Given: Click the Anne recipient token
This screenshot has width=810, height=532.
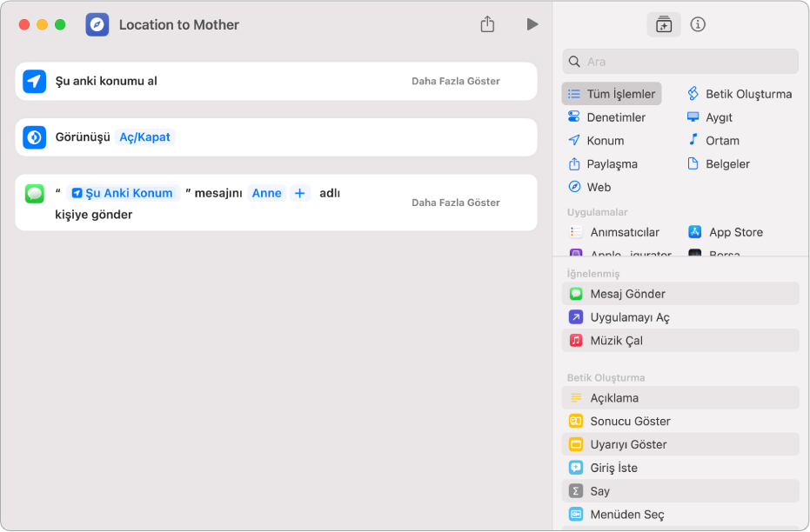Looking at the screenshot, I should coord(266,193).
